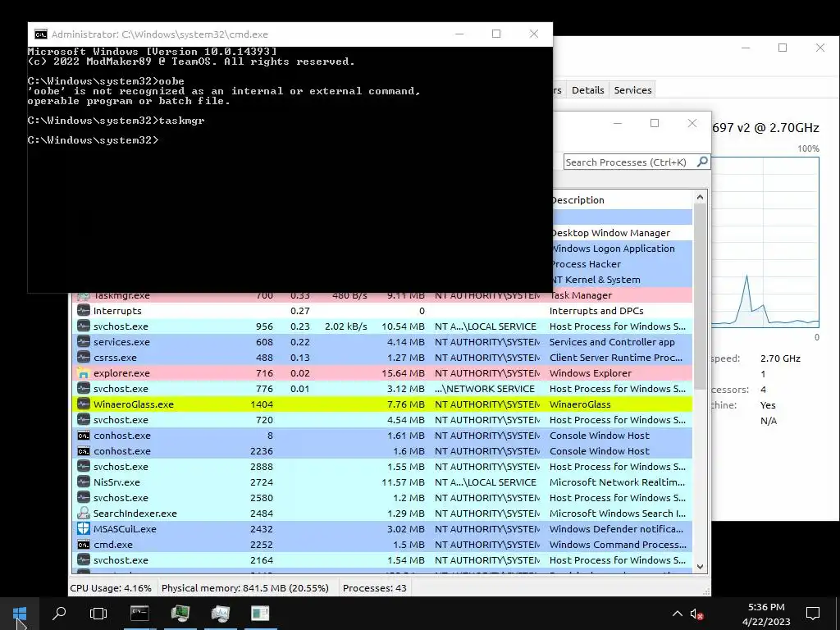Select the NisSrv.exe row
The height and width of the screenshot is (630, 840).
tap(382, 482)
